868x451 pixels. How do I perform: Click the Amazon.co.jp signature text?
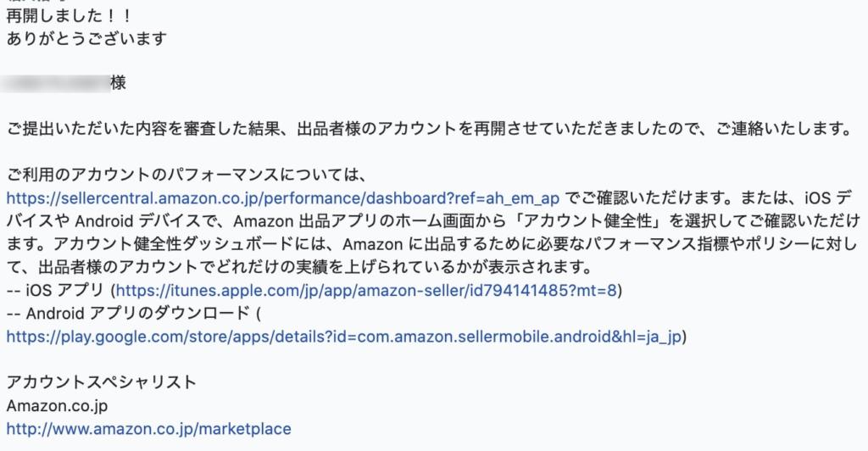click(x=57, y=405)
